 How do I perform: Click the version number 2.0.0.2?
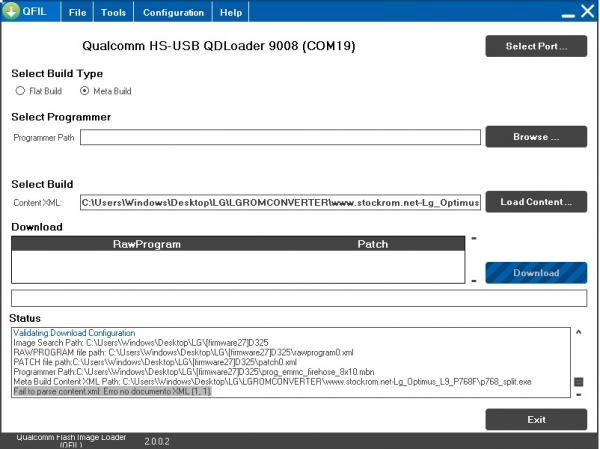pyautogui.click(x=157, y=441)
